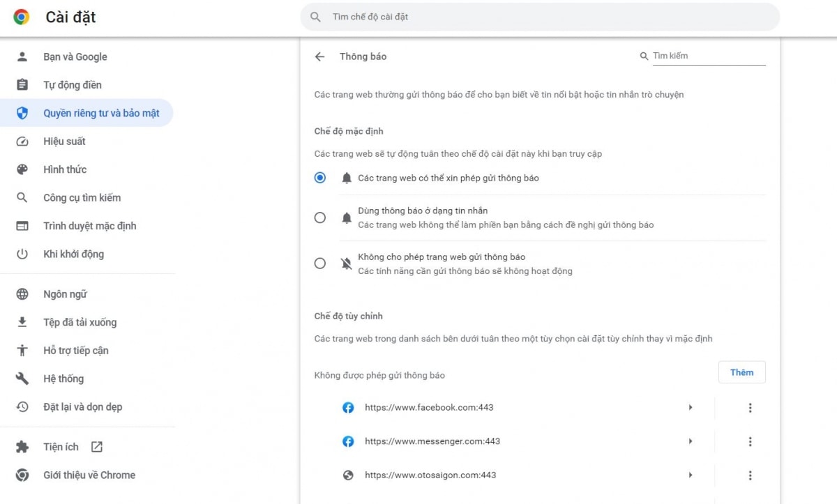Click the restore icon for Đặt lại và dọn dẹp
The image size is (837, 504).
(x=22, y=407)
